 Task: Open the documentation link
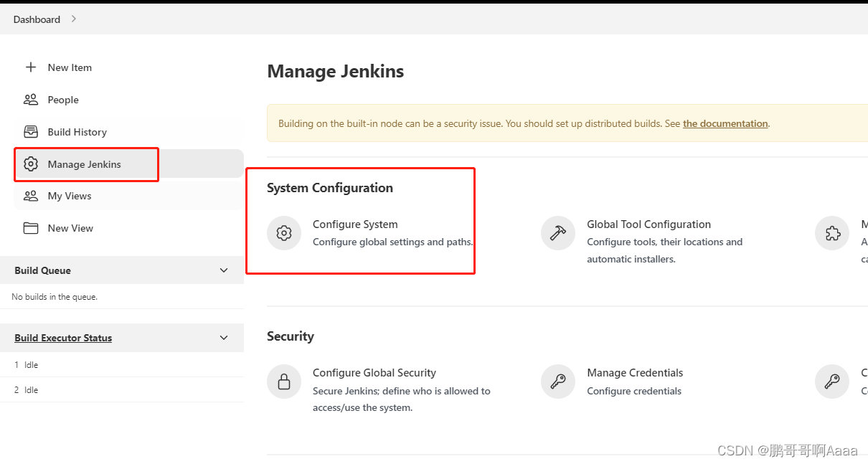pyautogui.click(x=725, y=123)
